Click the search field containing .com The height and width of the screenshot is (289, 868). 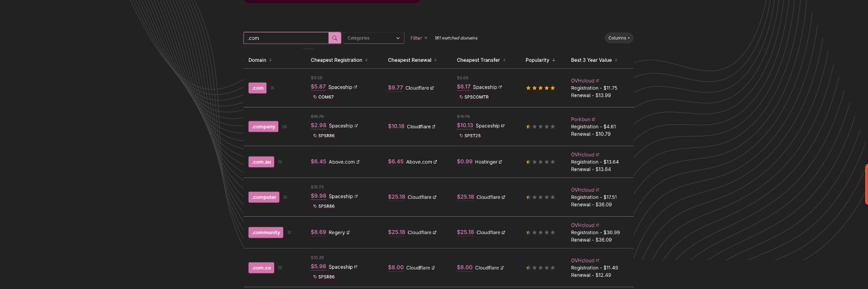286,38
